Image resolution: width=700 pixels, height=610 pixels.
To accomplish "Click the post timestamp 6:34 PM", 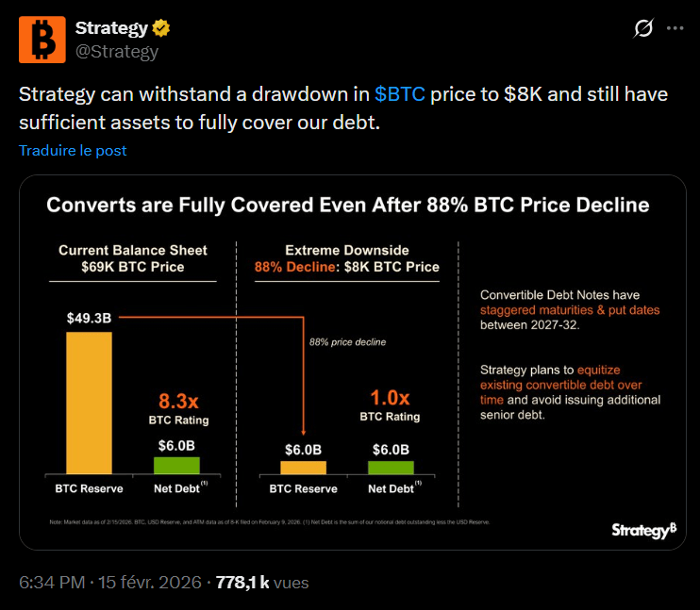I will coord(52,583).
